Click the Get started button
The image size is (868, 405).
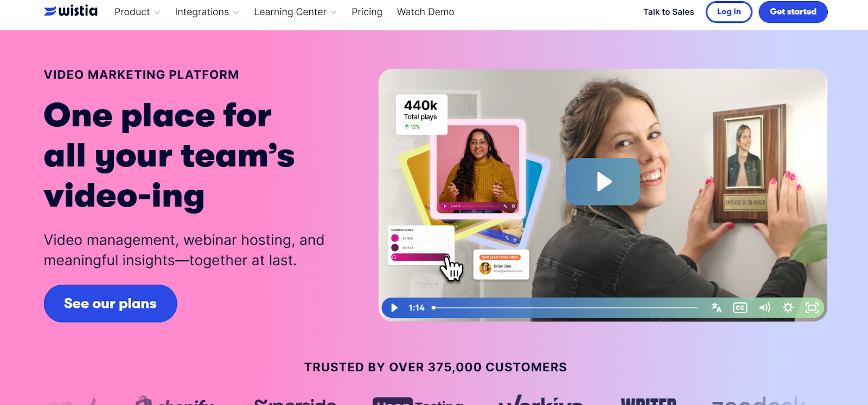pos(793,12)
